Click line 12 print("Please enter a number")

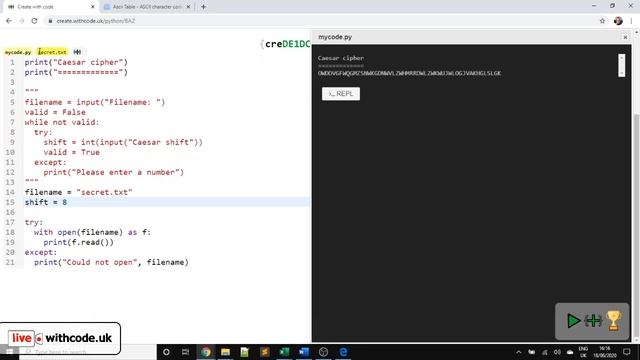tap(113, 172)
